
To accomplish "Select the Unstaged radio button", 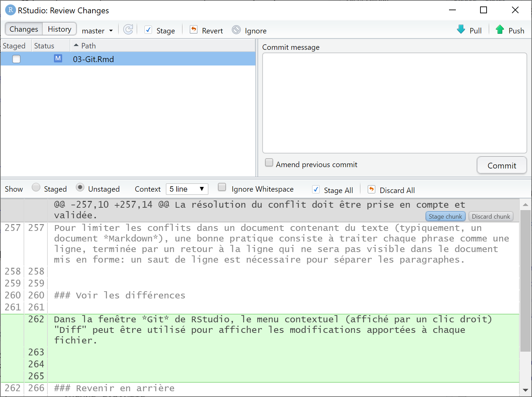I will pos(80,187).
